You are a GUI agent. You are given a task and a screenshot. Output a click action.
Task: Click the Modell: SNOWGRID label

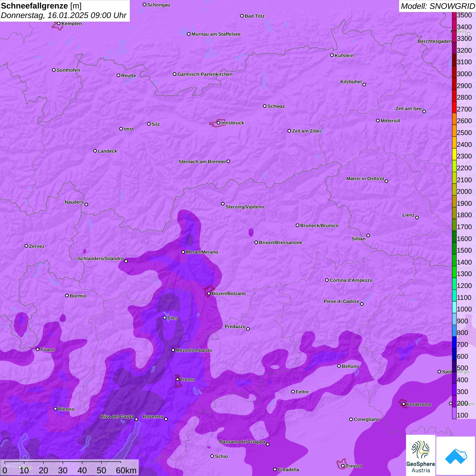pyautogui.click(x=438, y=6)
